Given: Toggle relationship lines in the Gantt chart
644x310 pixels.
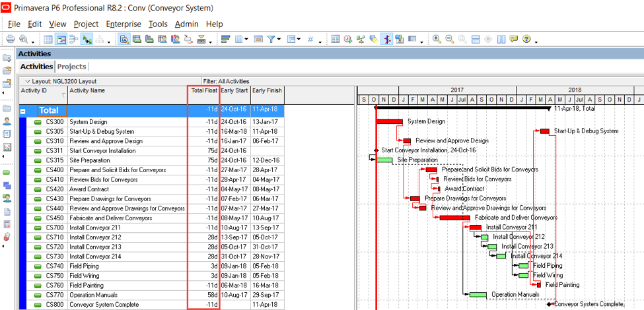Looking at the screenshot, I should (87, 40).
